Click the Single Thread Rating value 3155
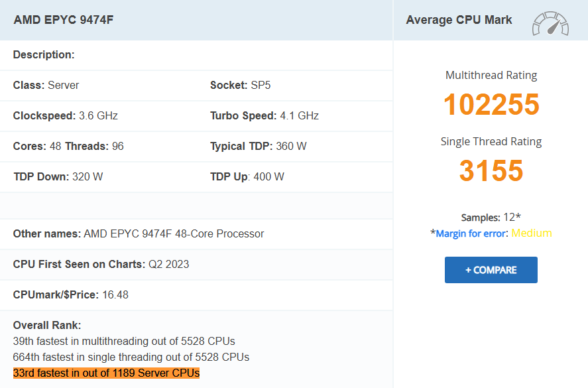 pyautogui.click(x=491, y=171)
